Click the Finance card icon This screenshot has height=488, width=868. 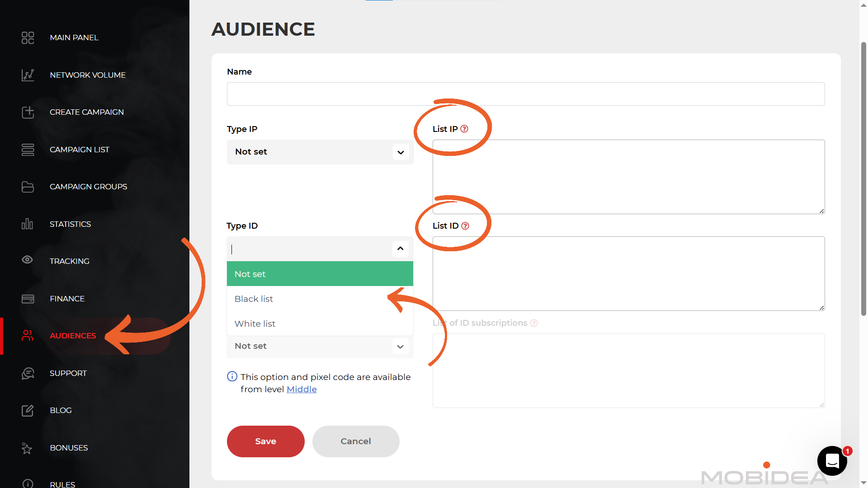pos(28,299)
